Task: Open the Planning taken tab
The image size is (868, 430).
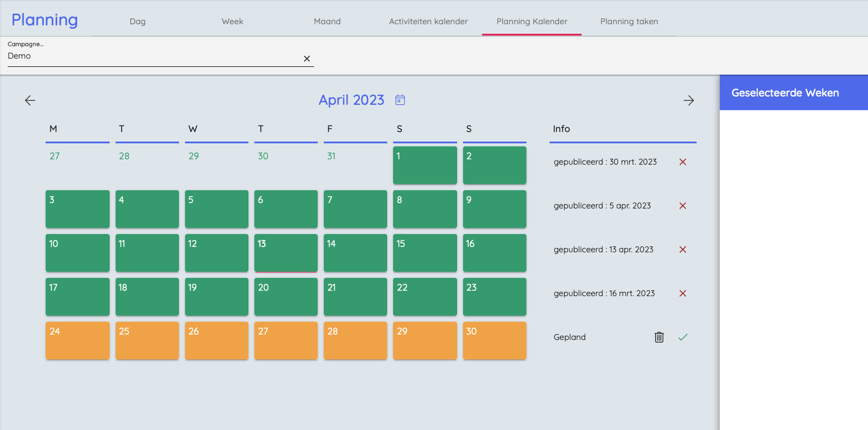Action: [x=629, y=21]
